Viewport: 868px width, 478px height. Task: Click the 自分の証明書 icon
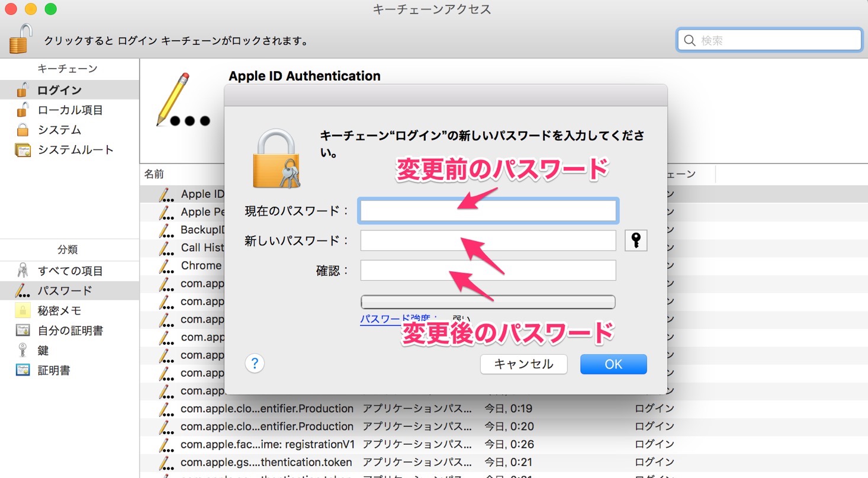coord(22,331)
